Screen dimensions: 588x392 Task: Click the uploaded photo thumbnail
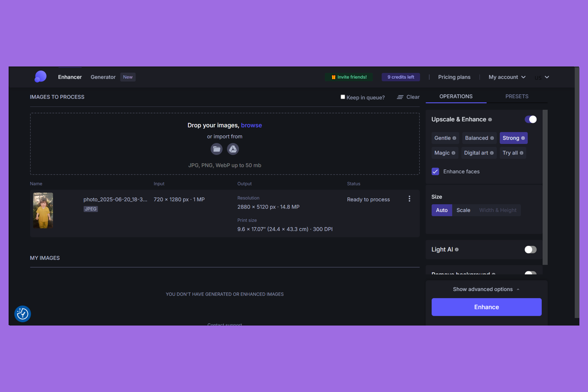tap(43, 211)
